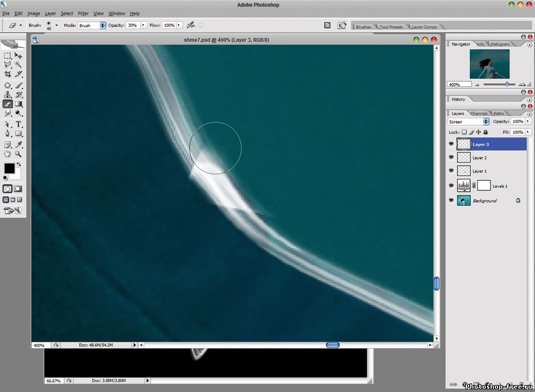Select the Crop tool
The width and height of the screenshot is (535, 392).
[7, 74]
